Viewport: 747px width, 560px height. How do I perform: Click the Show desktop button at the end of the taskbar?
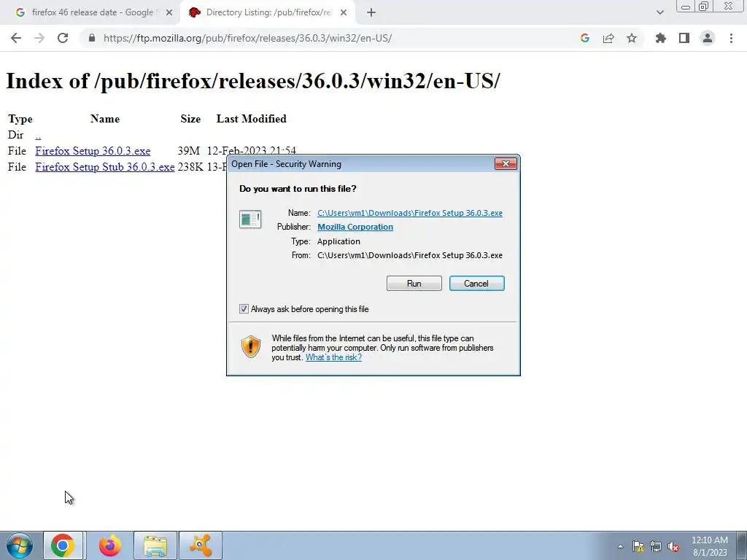tap(742, 545)
